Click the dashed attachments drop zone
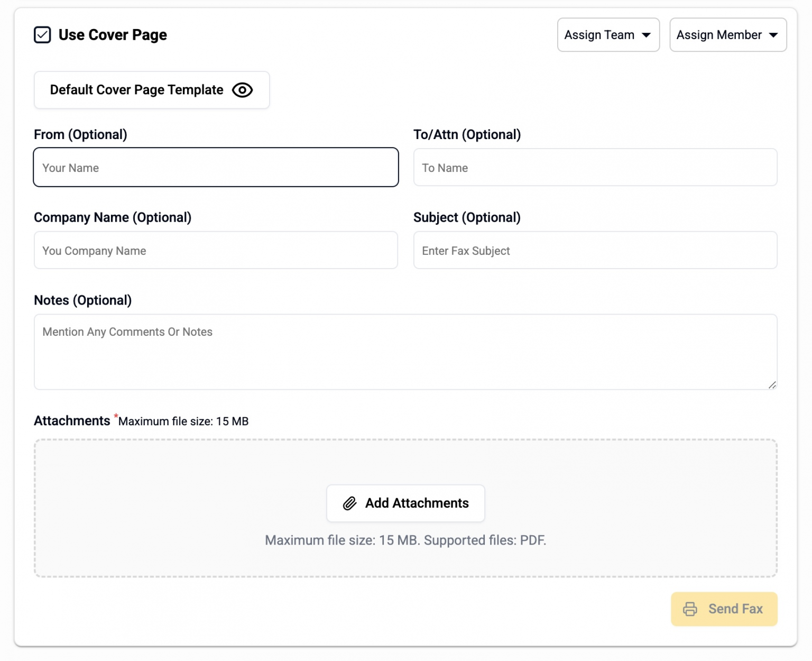812x661 pixels. click(x=405, y=561)
